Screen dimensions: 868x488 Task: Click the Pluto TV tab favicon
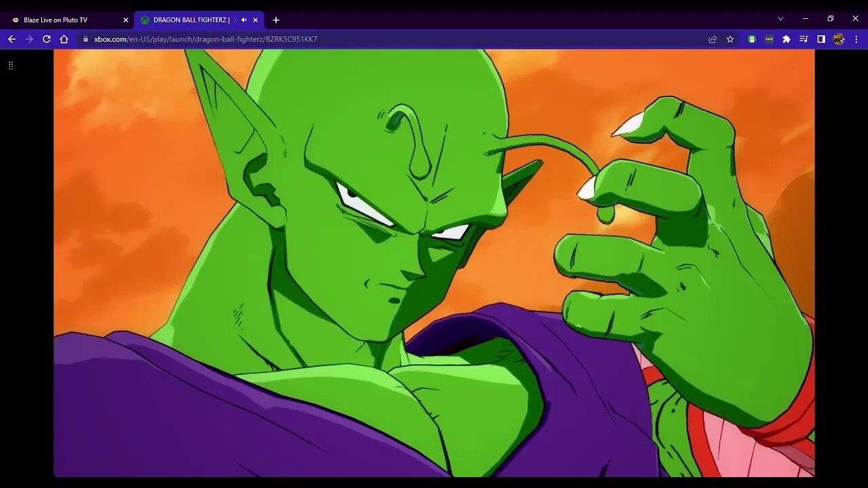pos(16,20)
